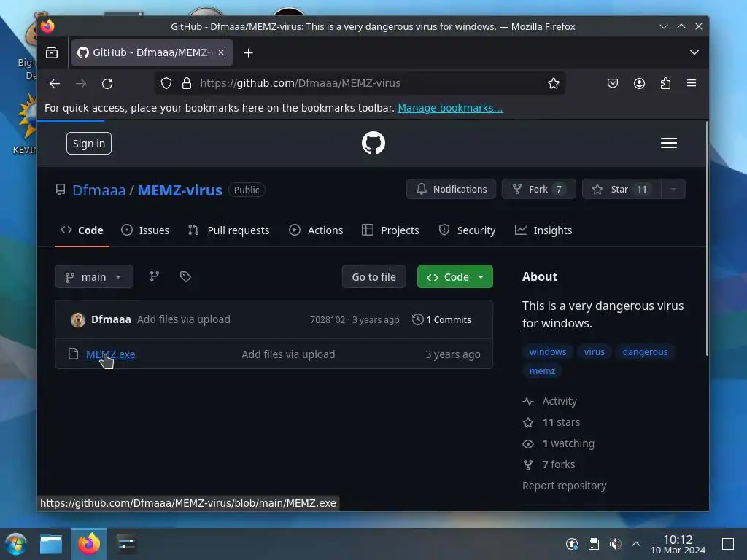The image size is (747, 560).
Task: Close the GitHub MEMZ-virus tab
Action: pos(221,52)
